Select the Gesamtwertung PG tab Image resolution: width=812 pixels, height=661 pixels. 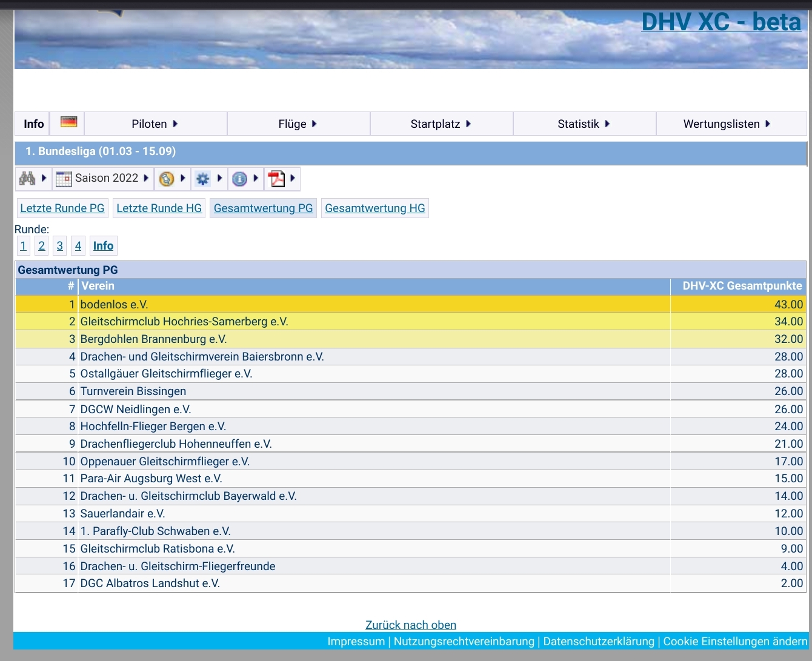pos(264,208)
